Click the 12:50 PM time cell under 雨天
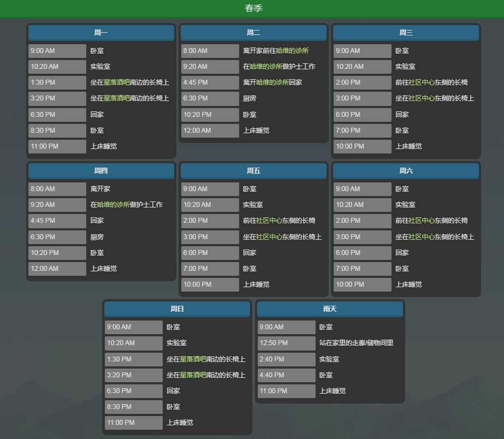Viewport: 504px width, 439px height. coord(286,343)
